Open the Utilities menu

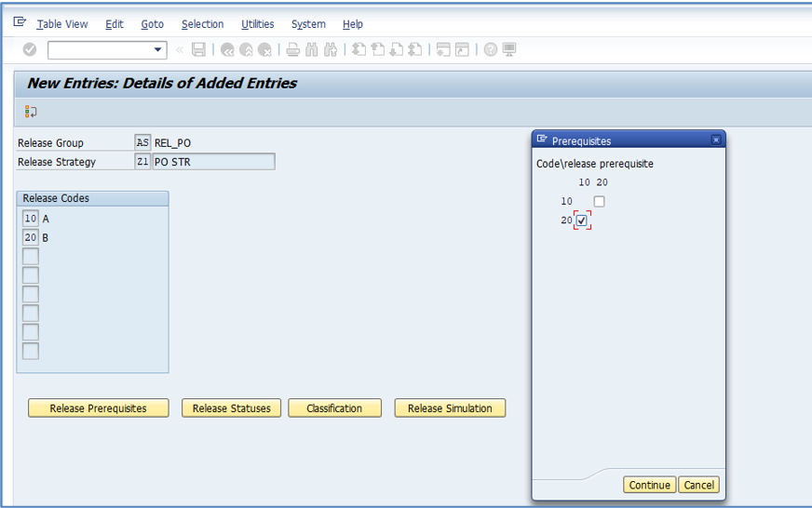tap(257, 24)
